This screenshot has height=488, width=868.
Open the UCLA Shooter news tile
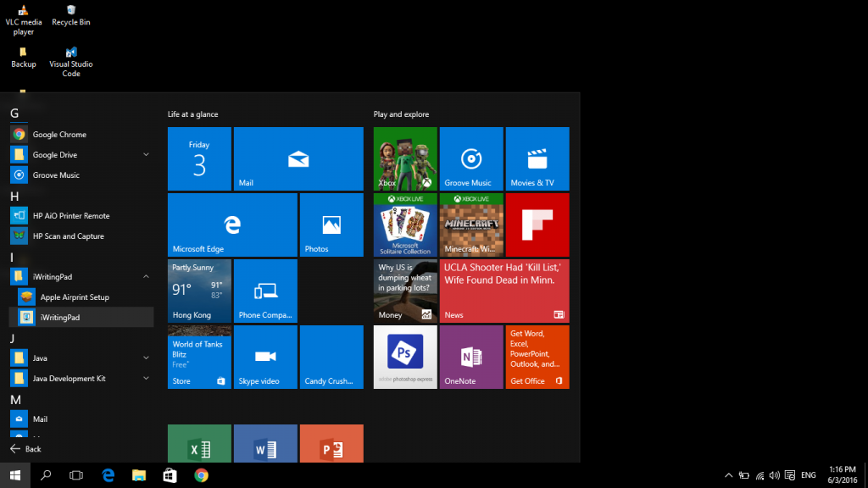point(504,291)
